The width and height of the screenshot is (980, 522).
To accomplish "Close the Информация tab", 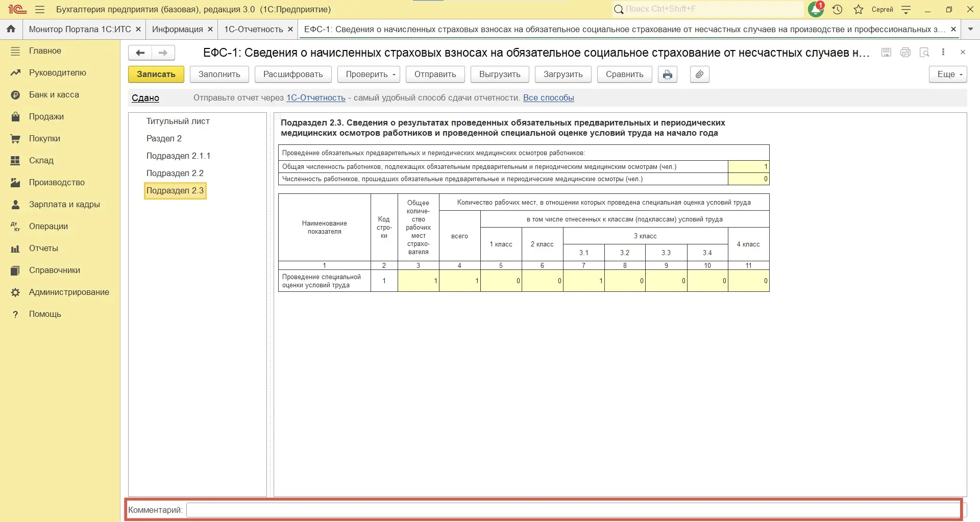I will pyautogui.click(x=210, y=29).
